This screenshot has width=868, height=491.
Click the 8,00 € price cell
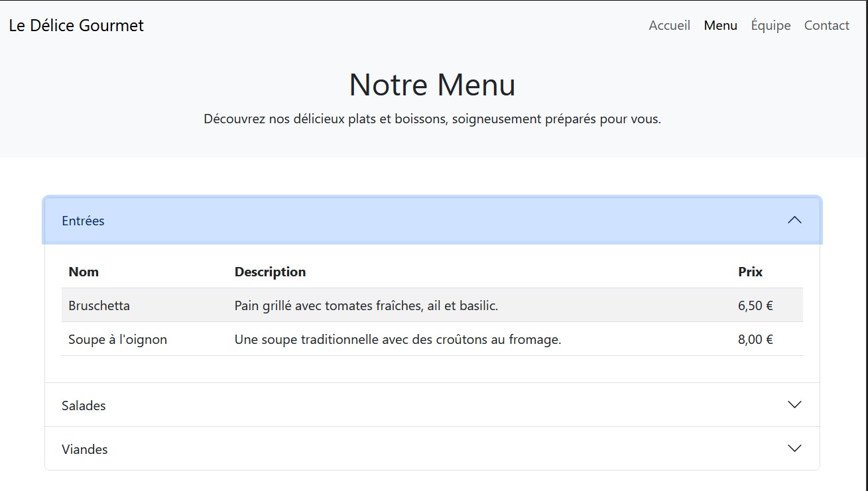tap(755, 339)
